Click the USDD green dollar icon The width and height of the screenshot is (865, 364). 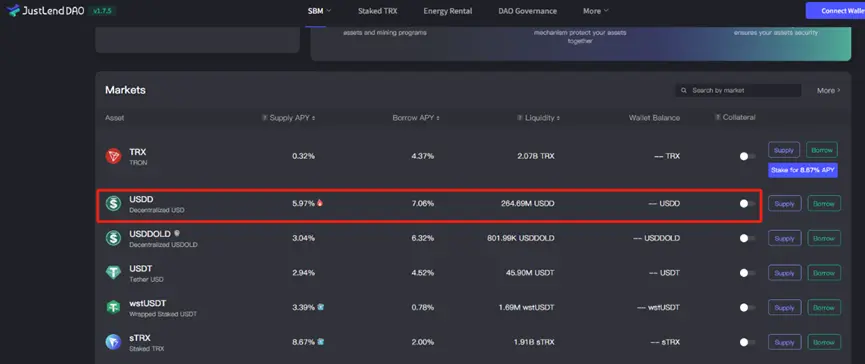tap(113, 204)
